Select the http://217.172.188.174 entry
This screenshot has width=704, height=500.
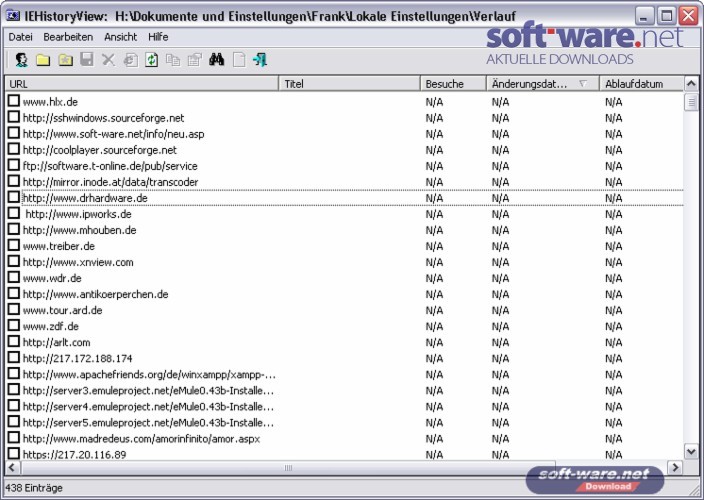click(x=78, y=359)
